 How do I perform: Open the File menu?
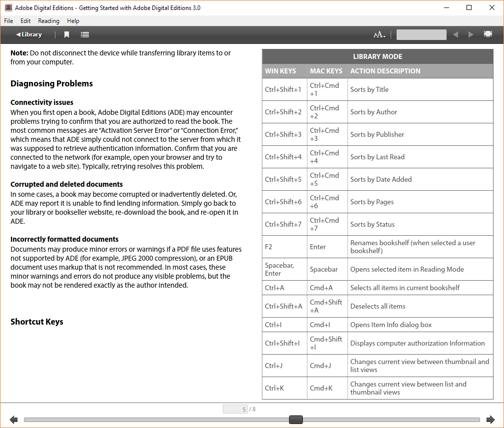coord(8,21)
